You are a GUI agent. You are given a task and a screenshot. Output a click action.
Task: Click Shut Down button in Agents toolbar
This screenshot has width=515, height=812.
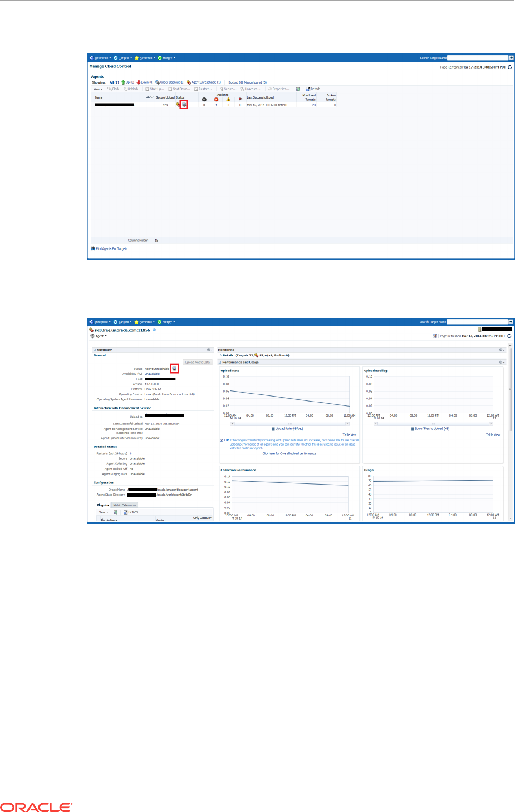pos(179,89)
